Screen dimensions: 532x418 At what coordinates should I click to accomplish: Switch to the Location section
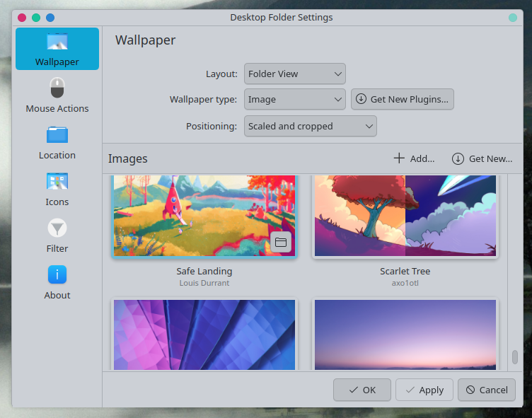(x=57, y=142)
